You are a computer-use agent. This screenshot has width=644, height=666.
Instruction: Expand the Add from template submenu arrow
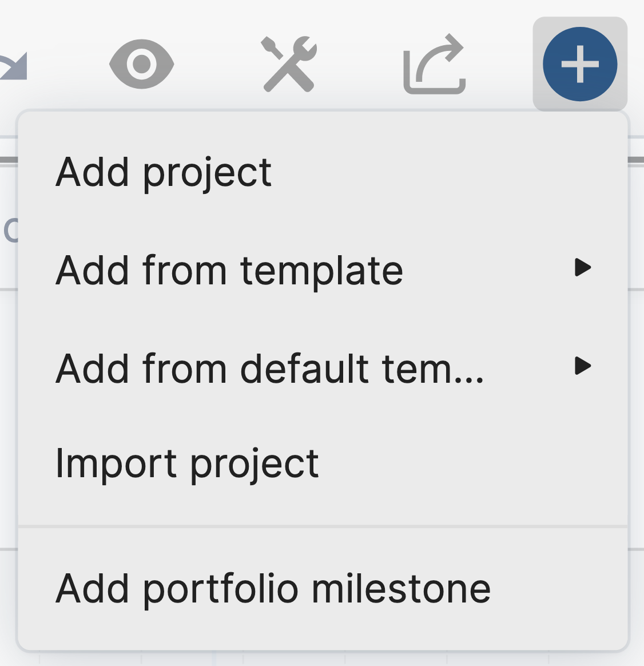582,267
